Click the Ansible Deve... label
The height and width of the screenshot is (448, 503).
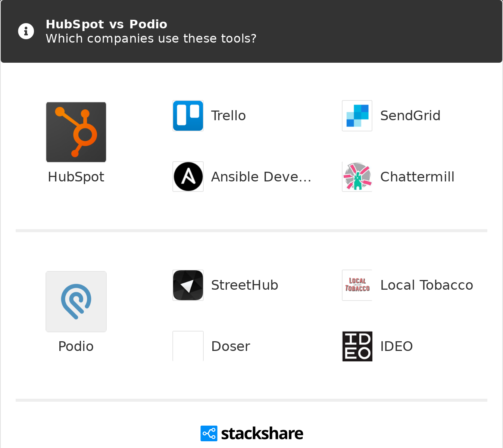click(x=261, y=177)
